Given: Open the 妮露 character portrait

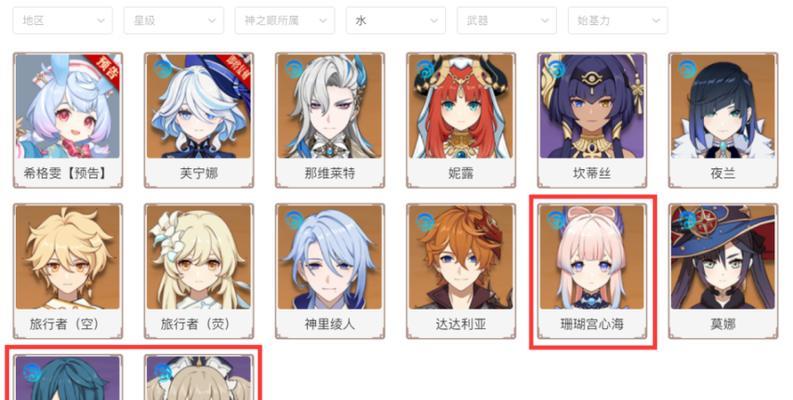Looking at the screenshot, I should [x=461, y=106].
